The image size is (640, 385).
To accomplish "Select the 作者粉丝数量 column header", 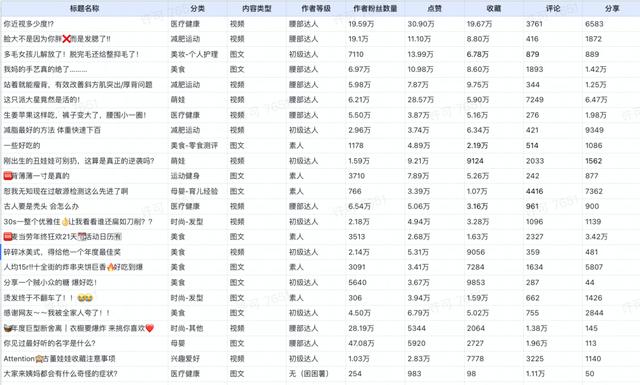I will (375, 8).
